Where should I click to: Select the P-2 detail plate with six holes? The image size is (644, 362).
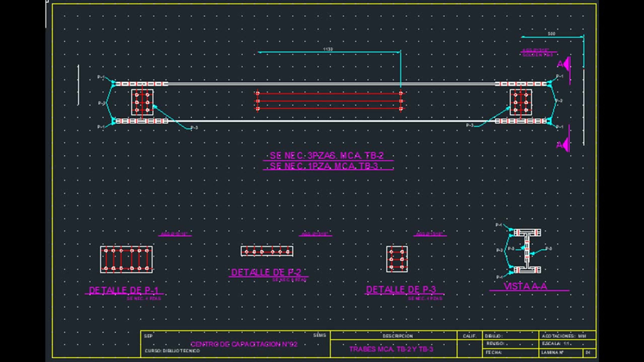267,251
